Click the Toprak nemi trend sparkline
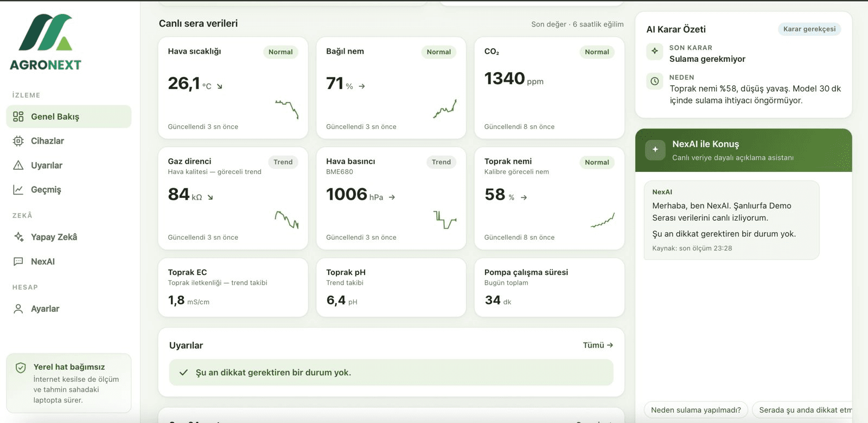Image resolution: width=868 pixels, height=423 pixels. click(x=603, y=220)
